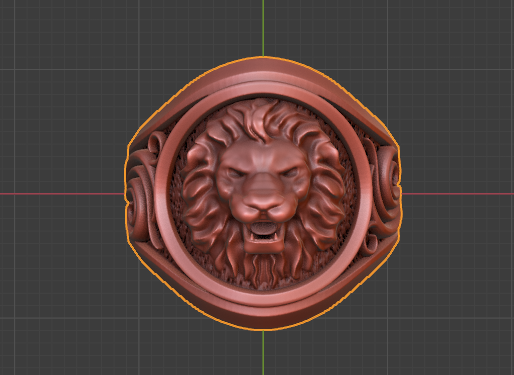The image size is (514, 375).
Task: Click the ring's outer band at the bottom
Action: coord(263,318)
